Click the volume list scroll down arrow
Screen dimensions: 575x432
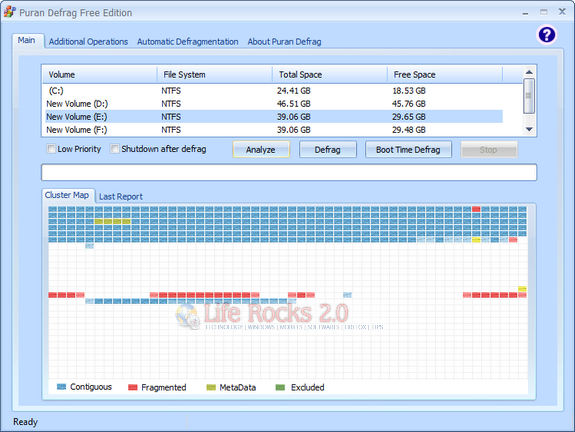tap(529, 129)
